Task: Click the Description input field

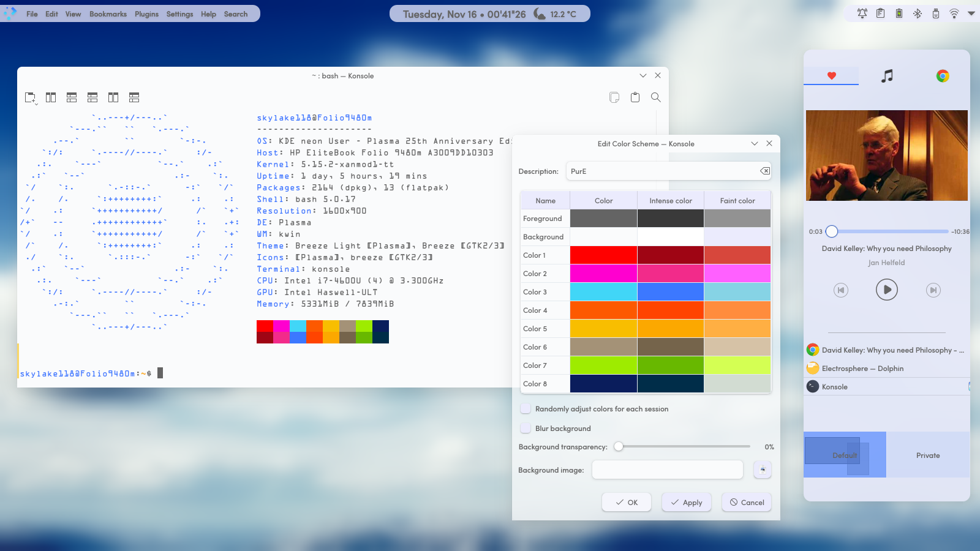Action: (668, 171)
